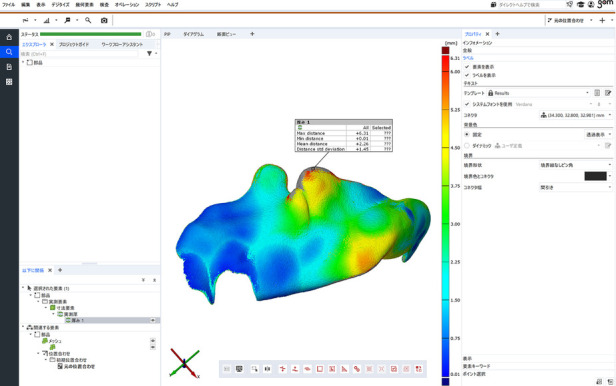
Task: Toggle visibility eye below the メッシュ row
Action: [x=153, y=347]
